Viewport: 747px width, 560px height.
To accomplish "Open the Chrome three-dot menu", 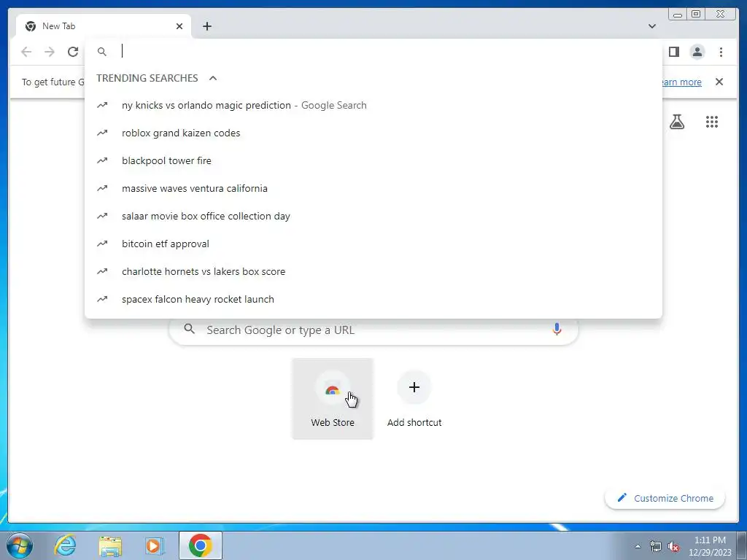I will (x=721, y=52).
